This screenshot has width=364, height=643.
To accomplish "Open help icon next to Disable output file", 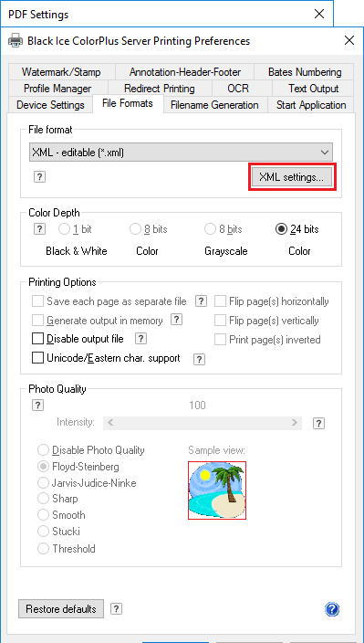I will click(x=140, y=339).
